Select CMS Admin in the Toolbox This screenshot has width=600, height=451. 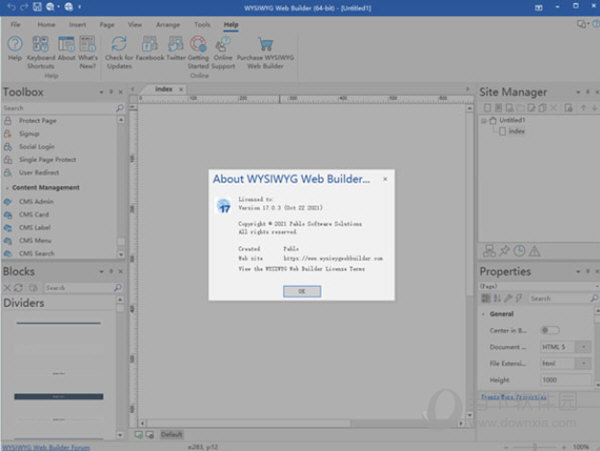click(x=36, y=202)
